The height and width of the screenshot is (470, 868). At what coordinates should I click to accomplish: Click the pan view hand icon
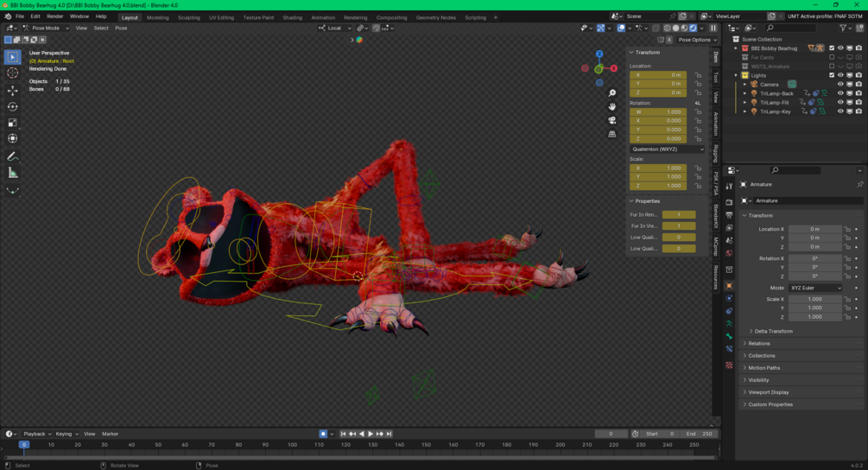(x=612, y=106)
